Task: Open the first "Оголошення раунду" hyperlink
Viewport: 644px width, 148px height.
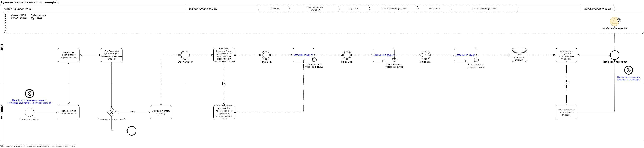Action: (303, 55)
